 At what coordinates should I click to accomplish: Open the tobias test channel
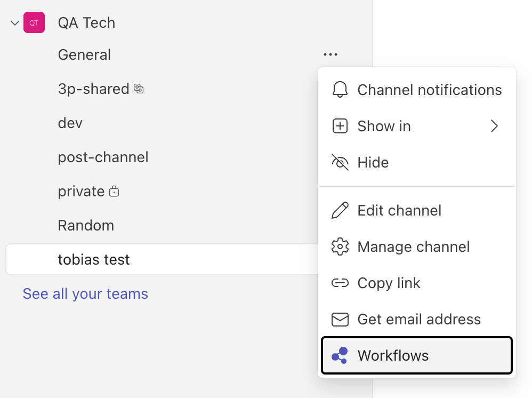click(x=94, y=259)
